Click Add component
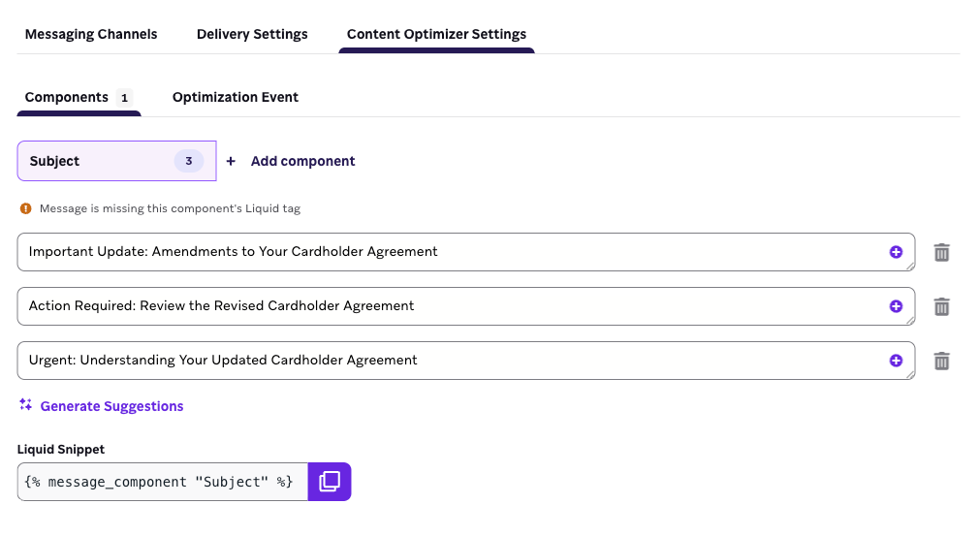 302,161
